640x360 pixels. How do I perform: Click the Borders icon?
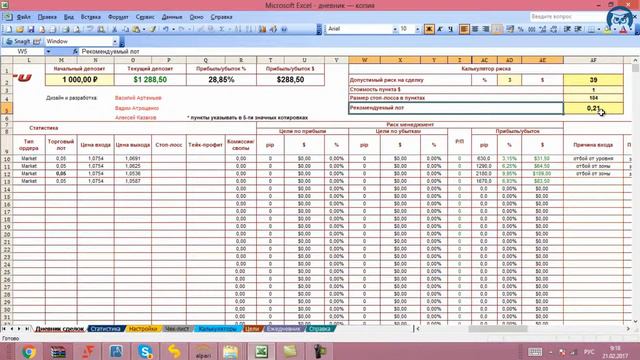tap(591, 29)
